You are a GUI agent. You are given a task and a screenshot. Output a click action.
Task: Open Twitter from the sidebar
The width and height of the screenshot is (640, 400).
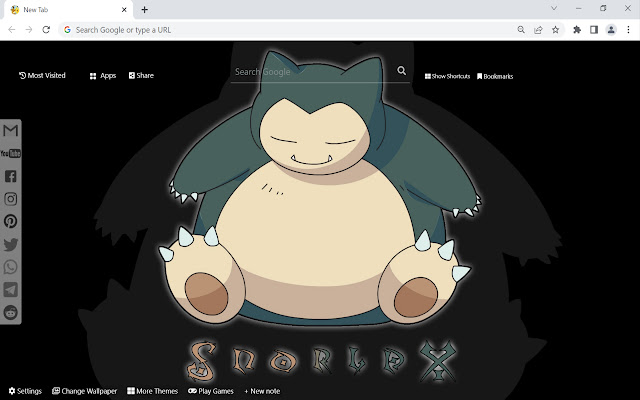[x=11, y=244]
